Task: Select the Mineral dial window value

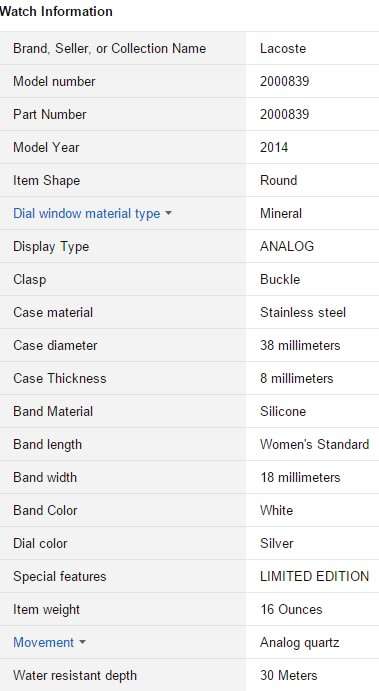Action: point(281,213)
